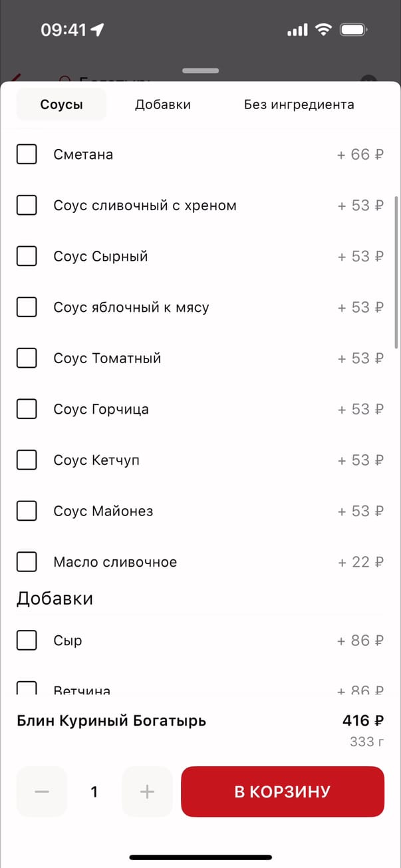Tap the sheet drag handle at top

200,71
